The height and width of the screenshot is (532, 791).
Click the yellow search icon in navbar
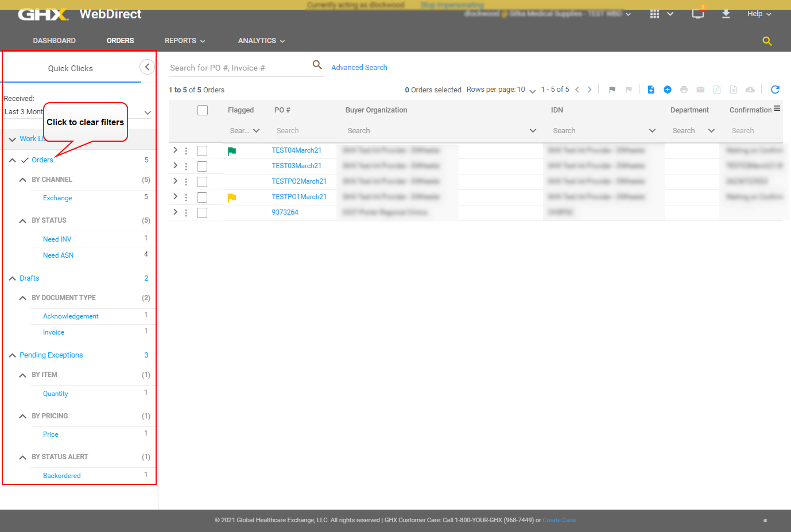[x=767, y=41]
